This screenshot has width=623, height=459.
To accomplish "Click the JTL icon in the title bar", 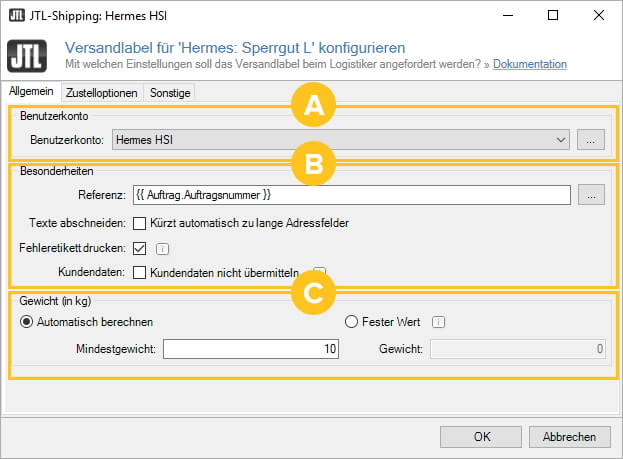I will (17, 16).
